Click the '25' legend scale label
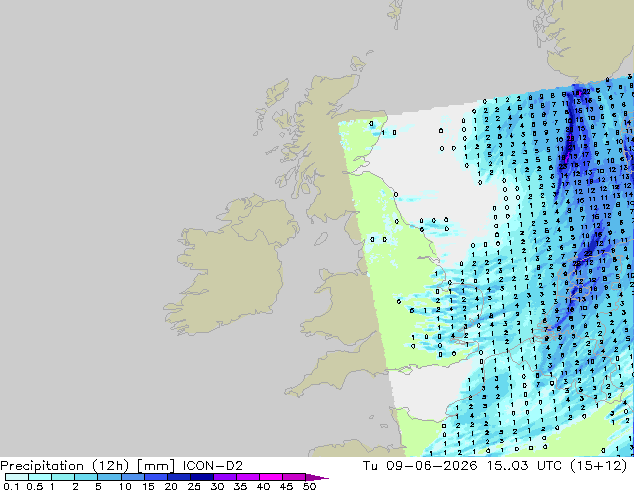 [194, 486]
